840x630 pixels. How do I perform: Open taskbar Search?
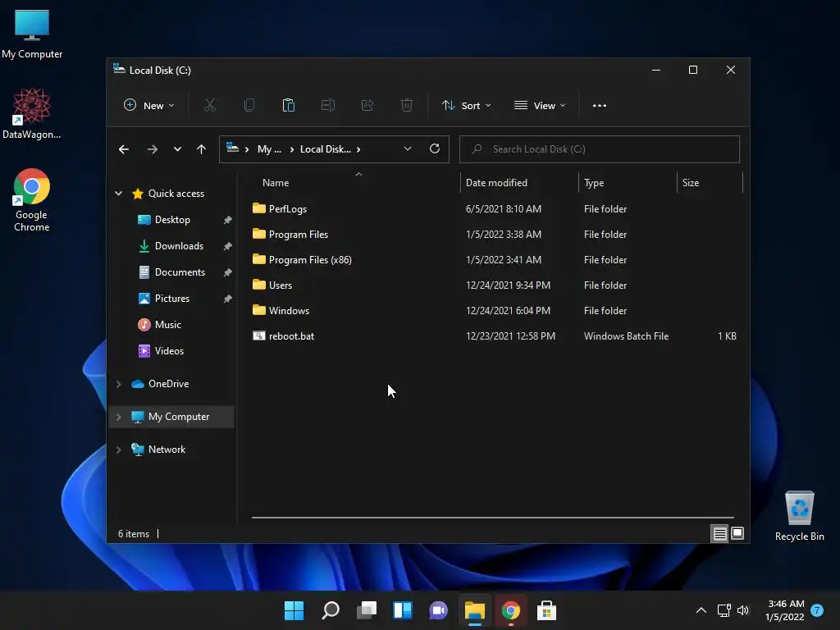coord(330,610)
